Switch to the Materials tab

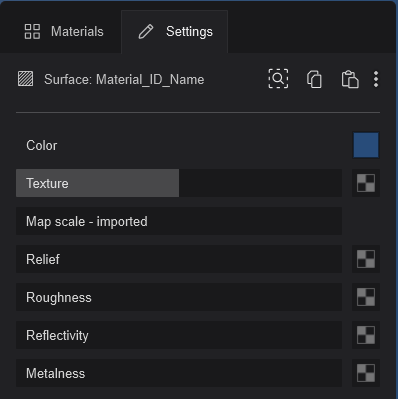[x=64, y=32]
